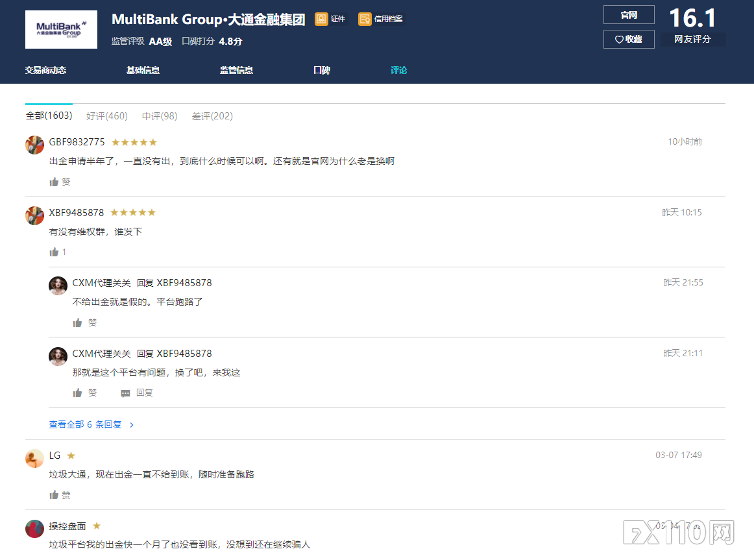Thumbs-up XBF9485878's review with 1 like
754x560 pixels.
click(55, 252)
